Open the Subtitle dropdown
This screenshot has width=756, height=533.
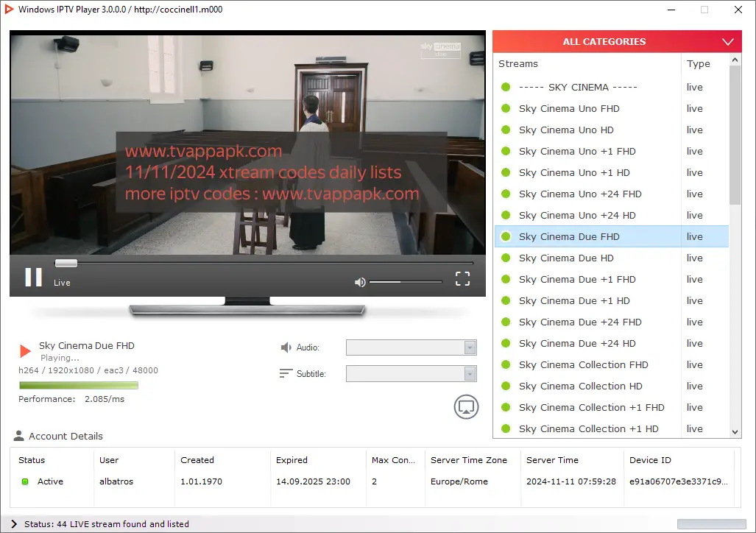411,373
